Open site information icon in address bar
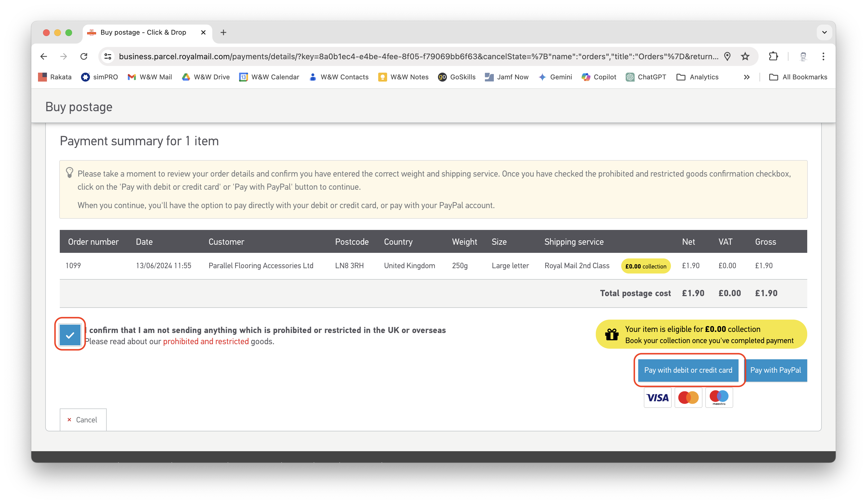867x504 pixels. (108, 56)
